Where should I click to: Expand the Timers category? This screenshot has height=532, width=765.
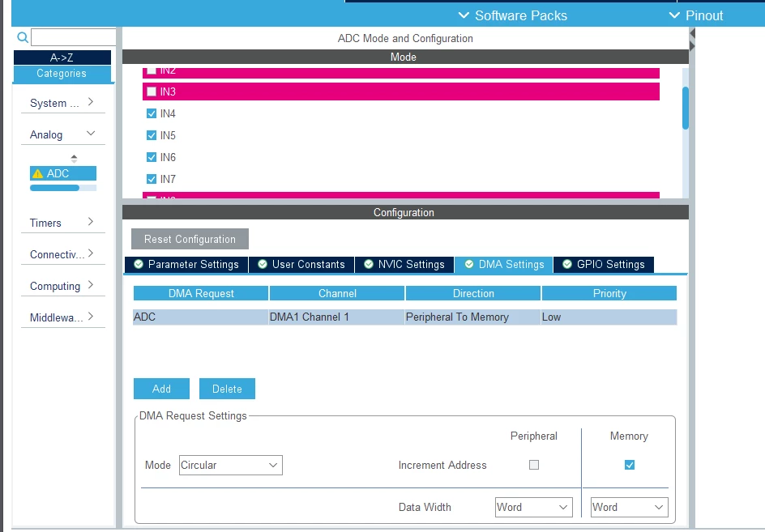point(63,223)
